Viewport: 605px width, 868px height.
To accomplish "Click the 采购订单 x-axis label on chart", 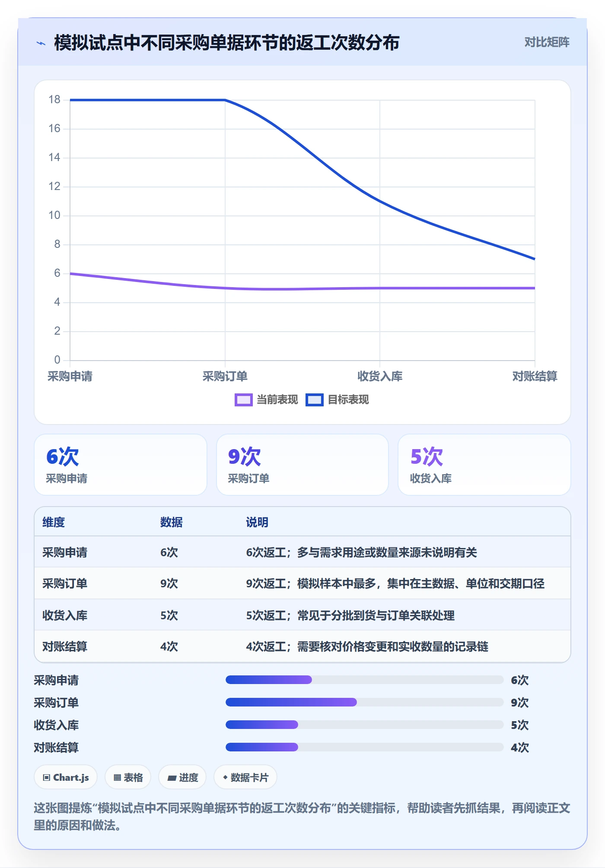I will point(225,376).
